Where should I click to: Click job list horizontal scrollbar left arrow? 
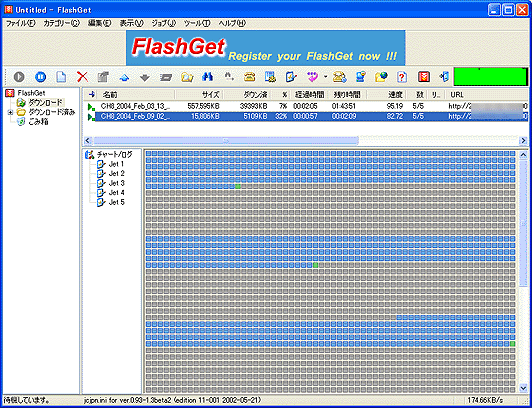(88, 140)
